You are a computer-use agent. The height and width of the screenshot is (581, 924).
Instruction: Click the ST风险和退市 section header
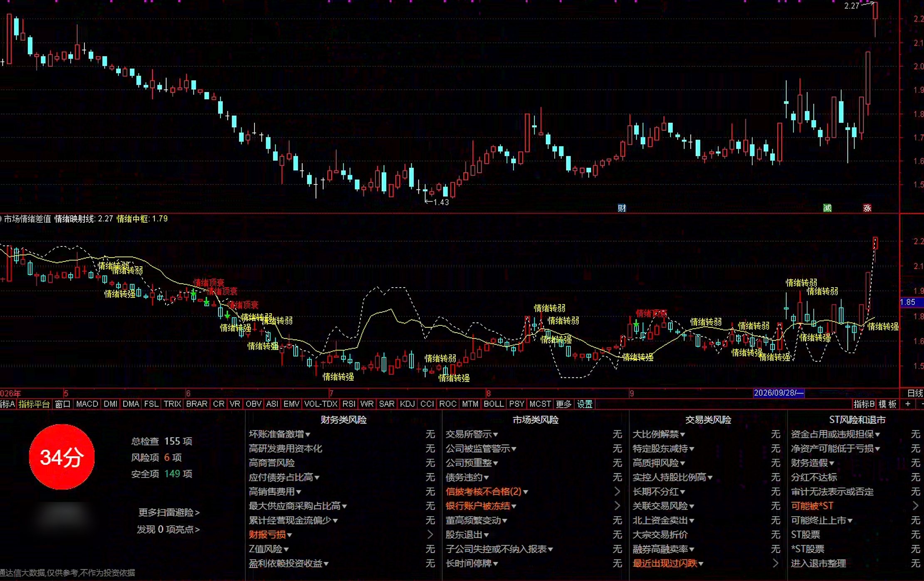coord(857,420)
